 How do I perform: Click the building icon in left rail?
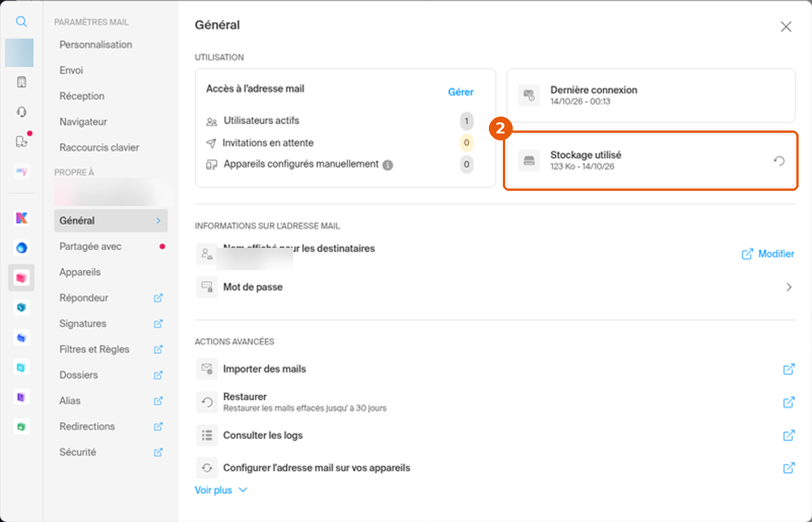tap(21, 82)
